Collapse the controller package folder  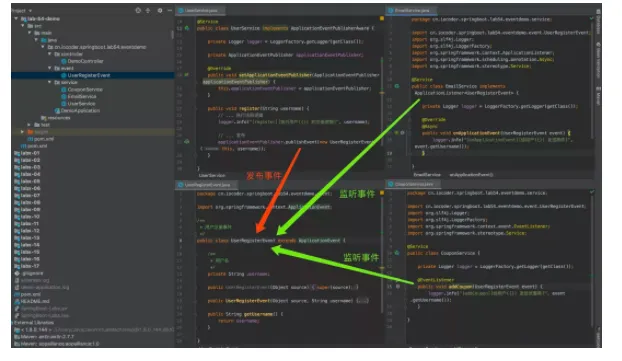50,54
